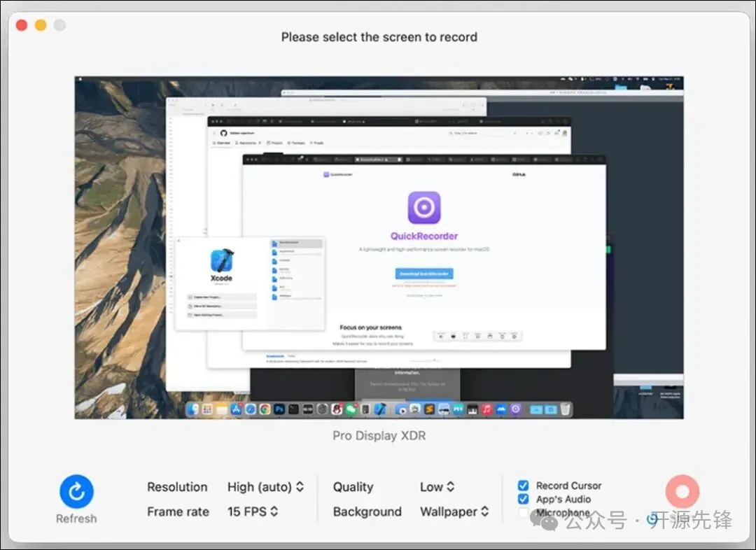The width and height of the screenshot is (756, 550).
Task: Enable the Microphone checkbox
Action: click(x=523, y=512)
